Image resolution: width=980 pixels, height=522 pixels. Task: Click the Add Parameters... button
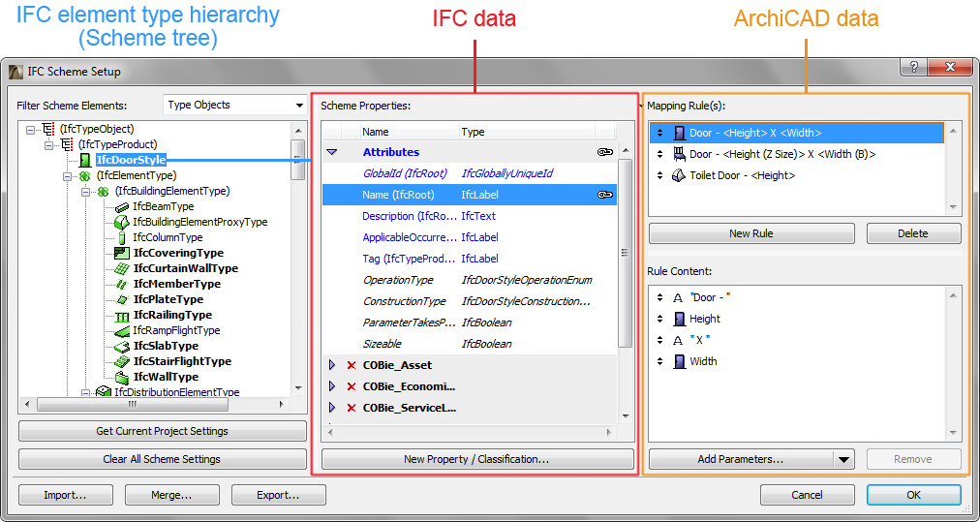pyautogui.click(x=741, y=459)
